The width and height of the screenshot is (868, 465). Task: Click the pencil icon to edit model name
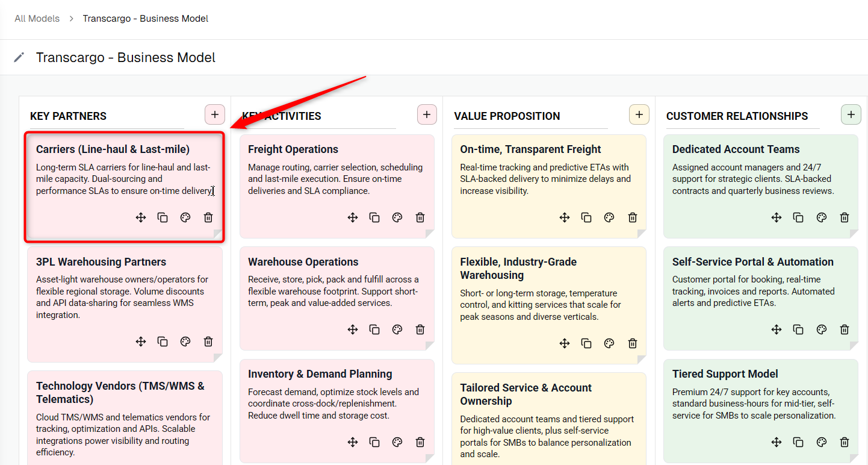(19, 57)
